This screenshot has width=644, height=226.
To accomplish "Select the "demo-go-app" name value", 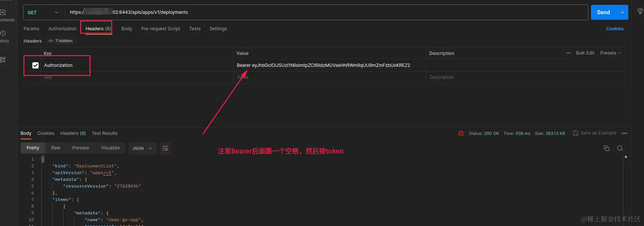I will click(x=124, y=220).
